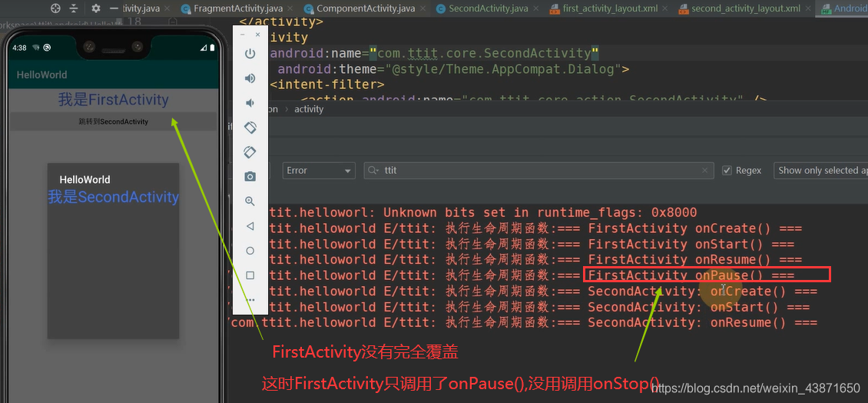This screenshot has width=868, height=403.
Task: Click the android:name SecondActivity code line
Action: click(x=435, y=53)
